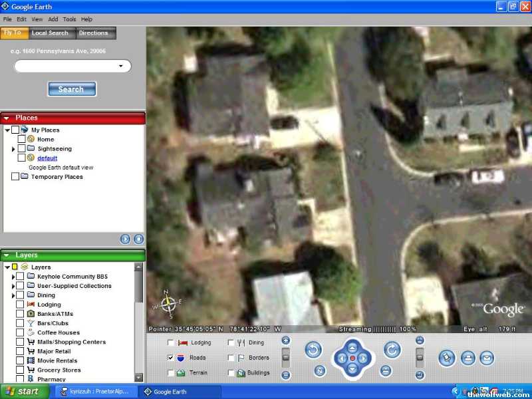Expand the Keyhole Community BBS layer

pos(13,277)
